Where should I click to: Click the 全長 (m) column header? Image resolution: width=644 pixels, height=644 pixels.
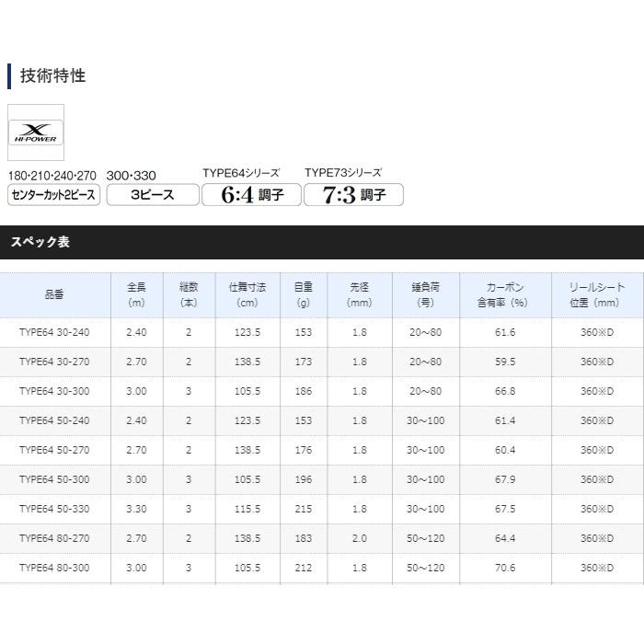tap(137, 294)
